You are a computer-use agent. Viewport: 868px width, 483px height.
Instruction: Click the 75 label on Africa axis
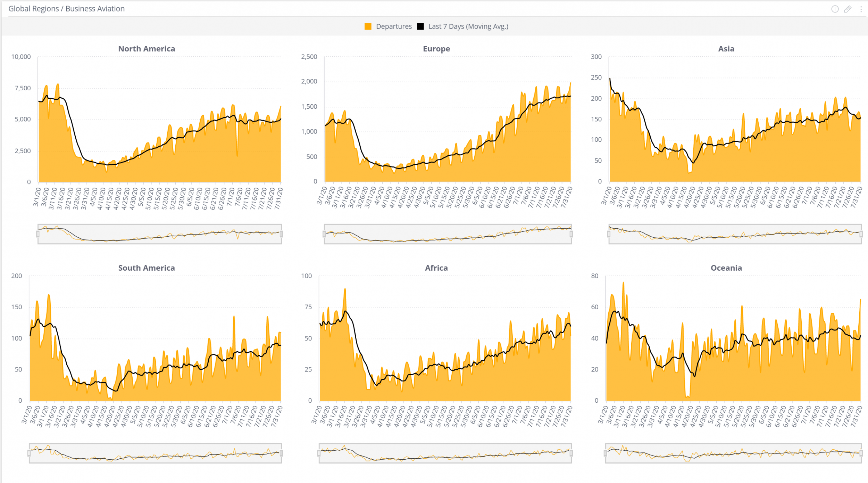click(308, 307)
